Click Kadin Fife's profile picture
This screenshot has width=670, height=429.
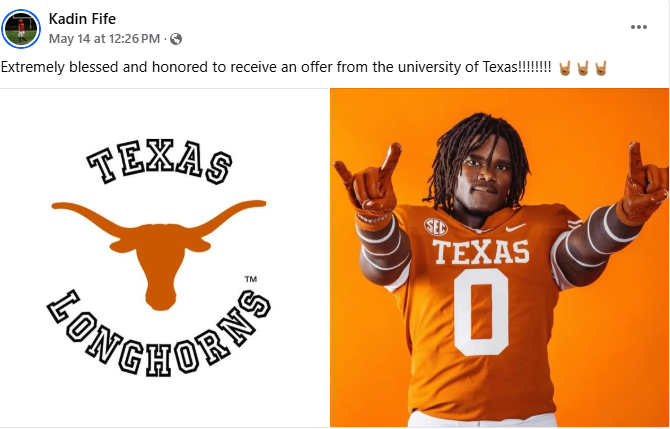point(21,29)
